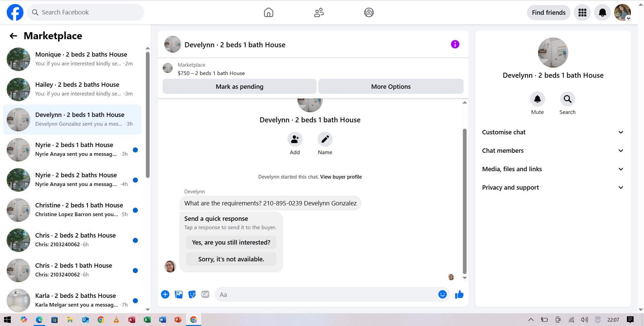Screen dimensions: 644x326
Task: Open the Windows notification center icon
Action: click(x=630, y=320)
